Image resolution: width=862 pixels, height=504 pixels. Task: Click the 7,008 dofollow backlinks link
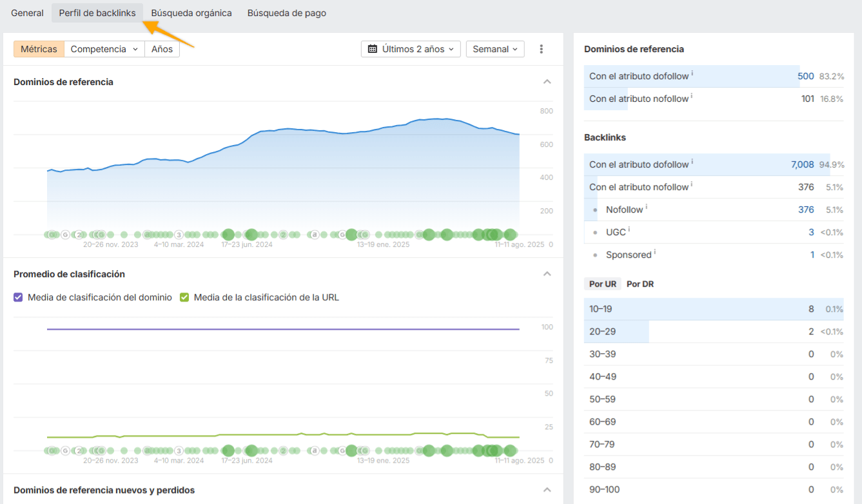click(x=802, y=164)
